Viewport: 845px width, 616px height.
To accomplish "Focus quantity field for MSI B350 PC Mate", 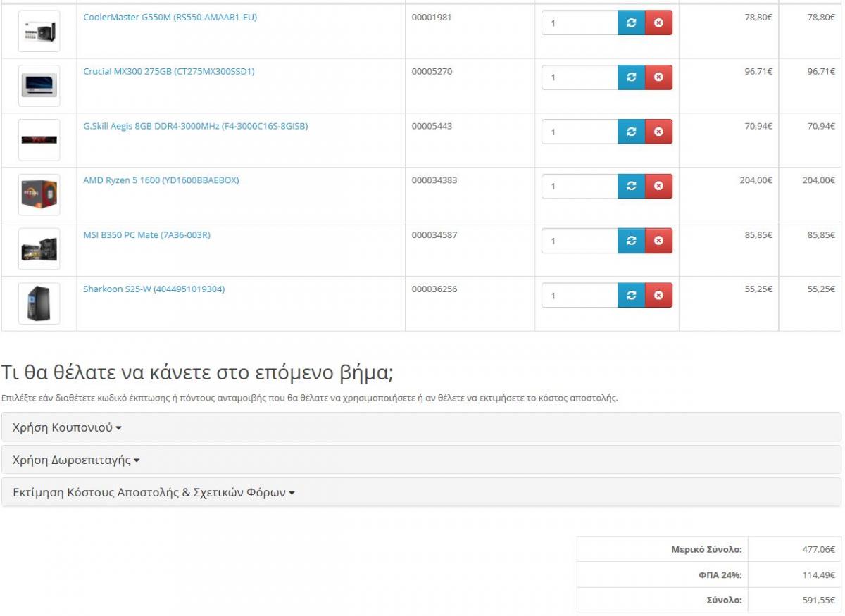I will (x=580, y=241).
